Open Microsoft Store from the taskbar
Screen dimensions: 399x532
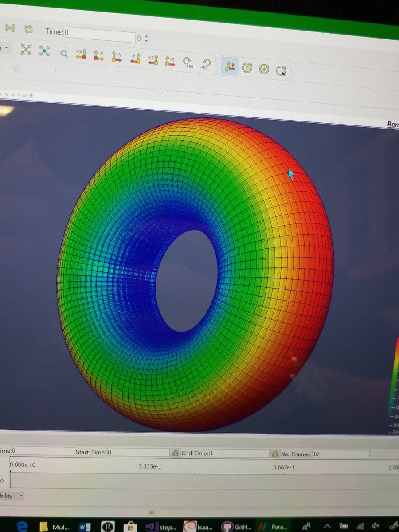click(131, 527)
